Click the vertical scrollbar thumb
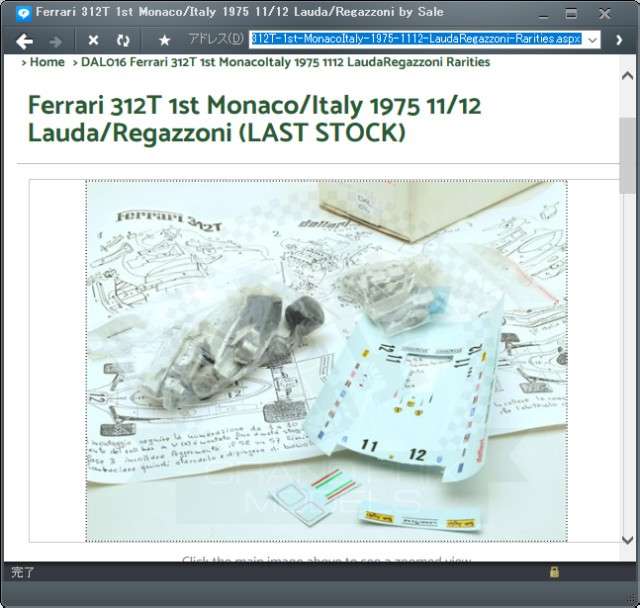This screenshot has height=608, width=640. tap(627, 155)
